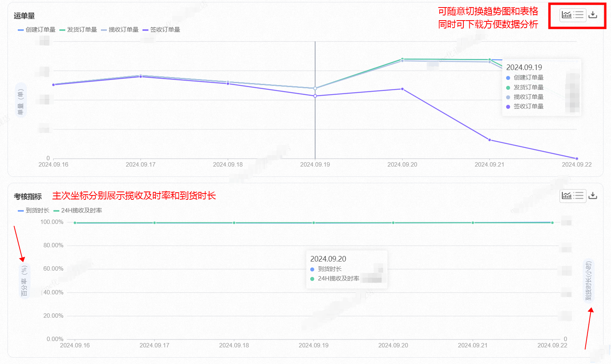Click 2024.09.22 label on 运单量 axis
The width and height of the screenshot is (611, 364).
coord(577,165)
